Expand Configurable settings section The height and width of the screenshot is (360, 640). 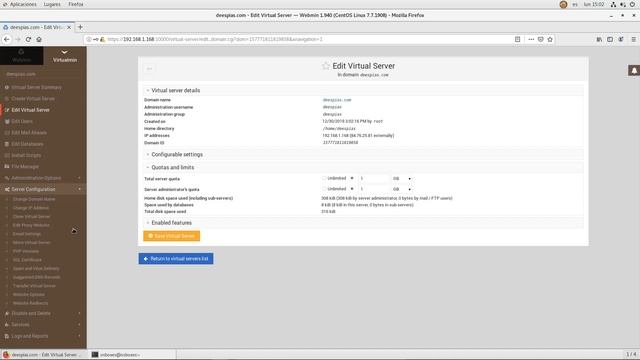click(177, 155)
